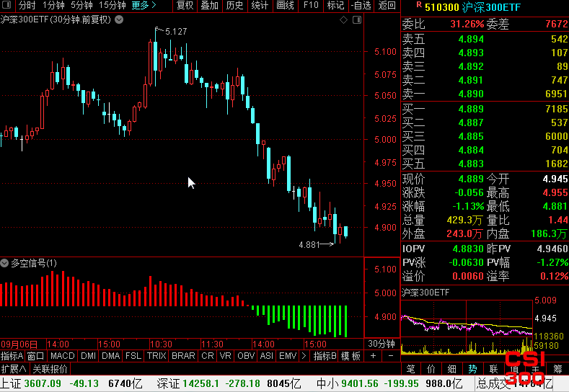Select the 画线 drawing tool button
Image resolution: width=569 pixels, height=392 pixels.
point(286,6)
